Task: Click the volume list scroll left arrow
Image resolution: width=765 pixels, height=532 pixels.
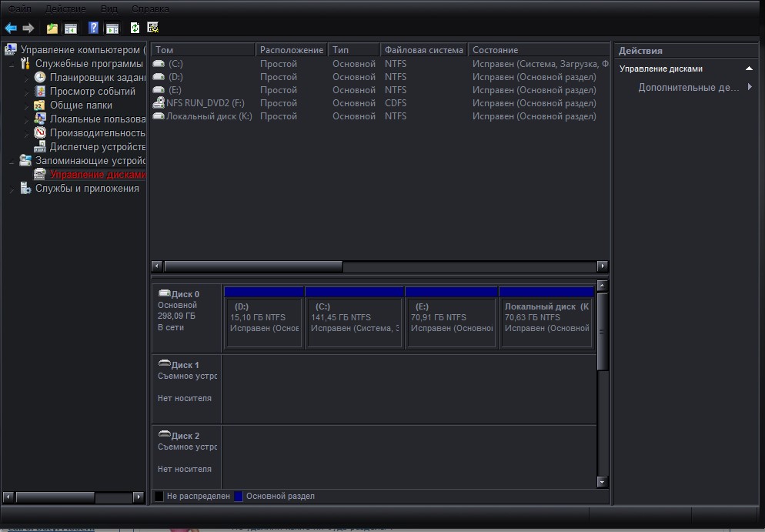Action: coord(156,266)
